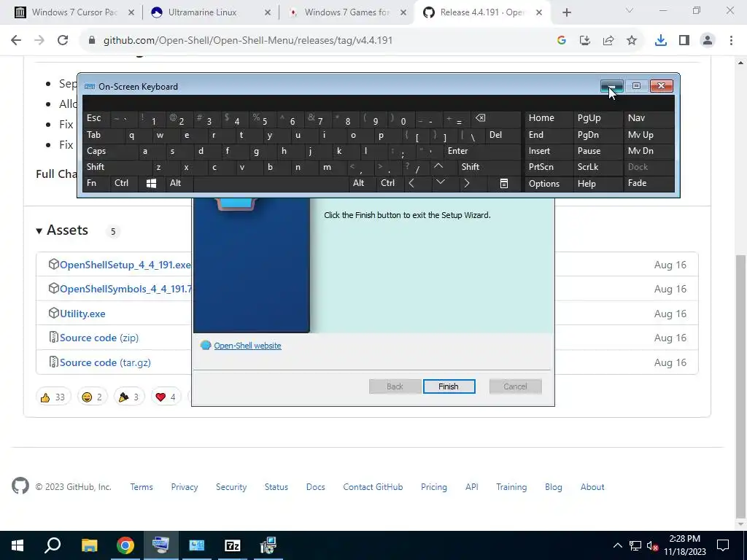Image resolution: width=747 pixels, height=560 pixels.
Task: Click the tada reaction with 3
Action: pos(128,397)
